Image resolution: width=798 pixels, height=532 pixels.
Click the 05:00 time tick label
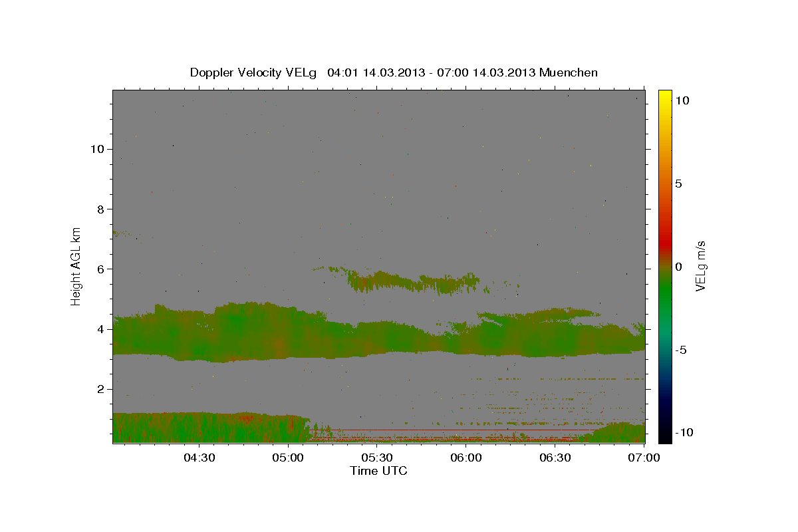tap(288, 458)
